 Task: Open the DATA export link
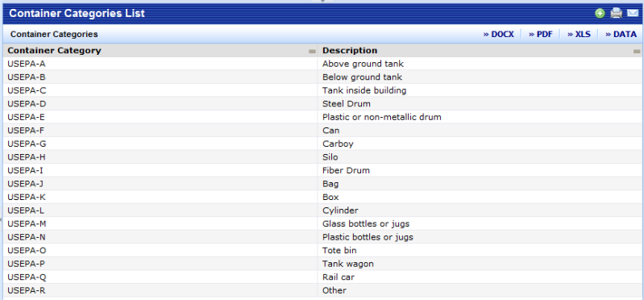click(x=621, y=35)
